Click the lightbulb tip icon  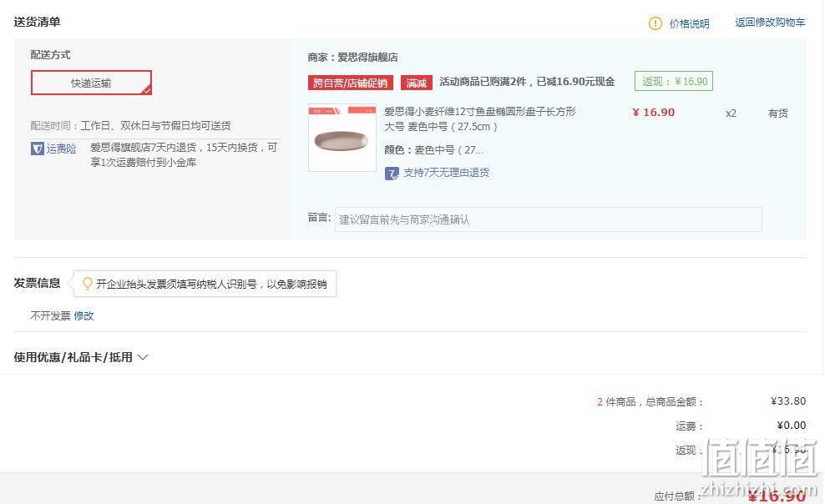[x=88, y=284]
